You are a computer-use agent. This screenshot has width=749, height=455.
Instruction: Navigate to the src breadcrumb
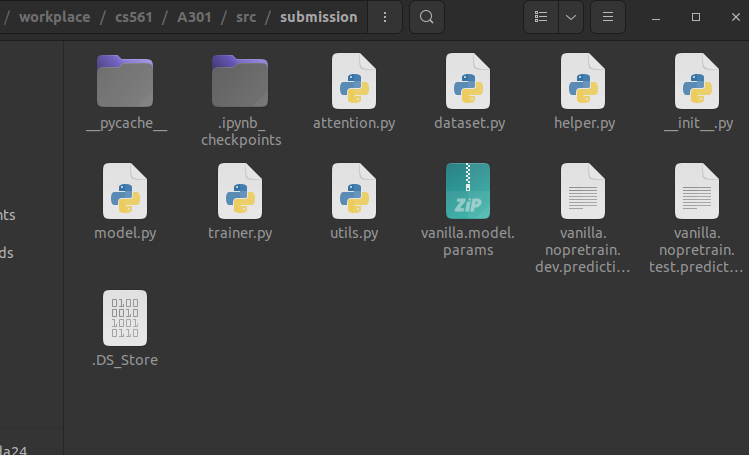(246, 17)
